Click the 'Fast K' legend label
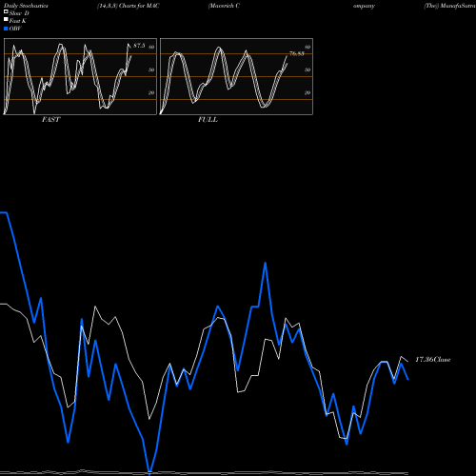This screenshot has height=476, width=476. click(x=18, y=21)
